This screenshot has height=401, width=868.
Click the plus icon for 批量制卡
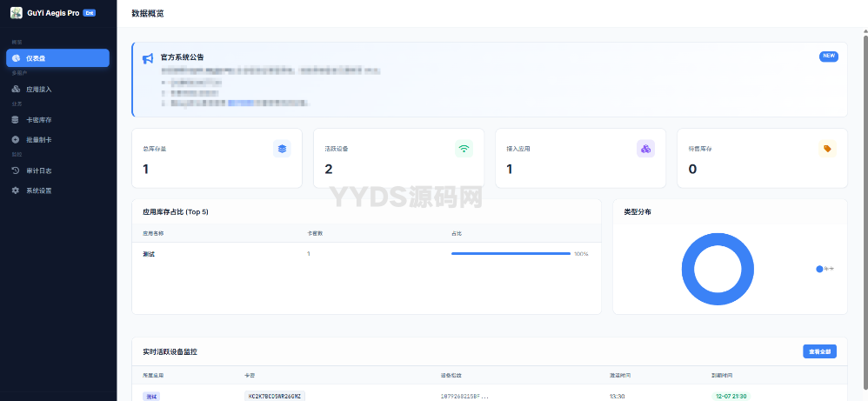(16, 139)
